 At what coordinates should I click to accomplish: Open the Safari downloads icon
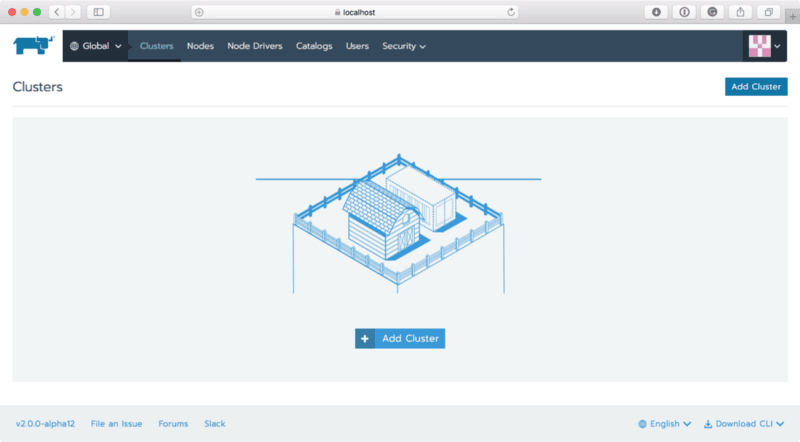(x=656, y=12)
